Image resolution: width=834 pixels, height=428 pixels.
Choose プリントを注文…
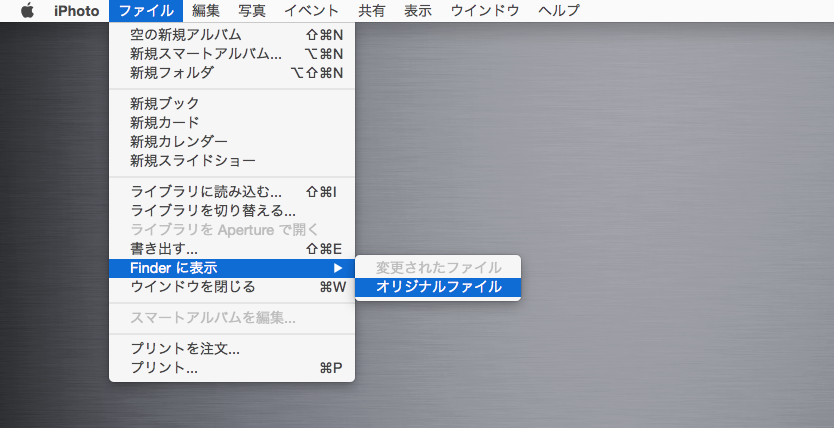(232, 349)
